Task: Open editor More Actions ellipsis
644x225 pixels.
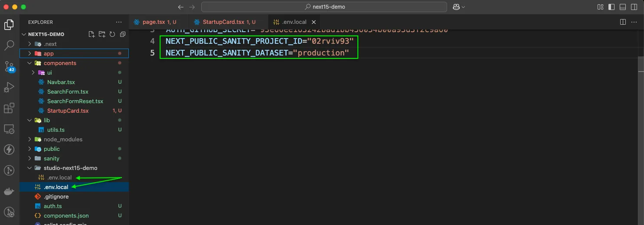Action: pyautogui.click(x=635, y=22)
